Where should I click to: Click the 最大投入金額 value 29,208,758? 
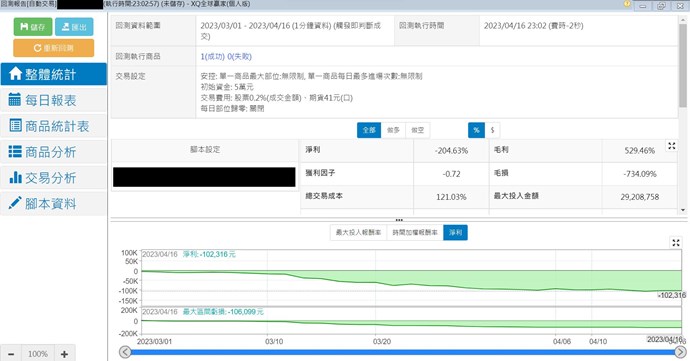(x=640, y=197)
